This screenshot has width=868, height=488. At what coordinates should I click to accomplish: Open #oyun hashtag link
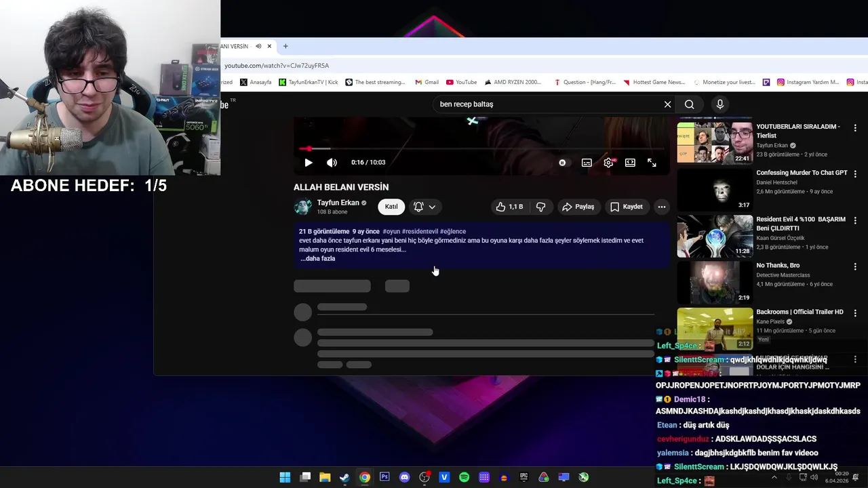[391, 232]
